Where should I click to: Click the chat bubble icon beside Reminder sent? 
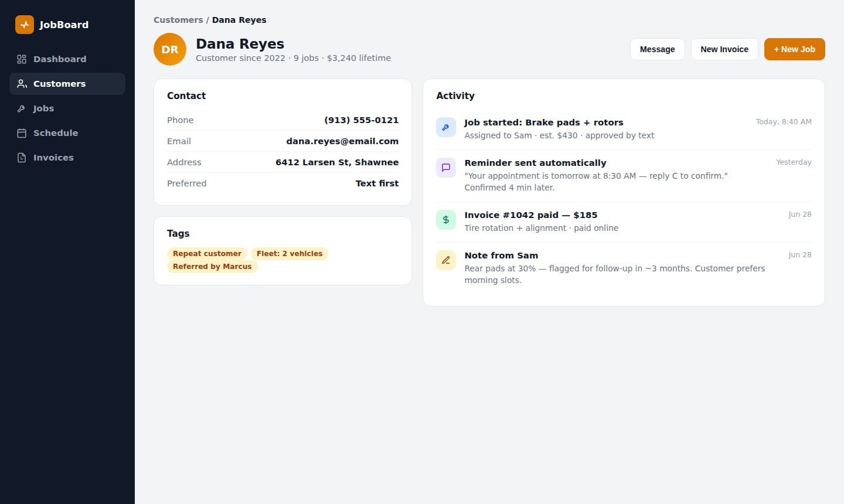[446, 168]
